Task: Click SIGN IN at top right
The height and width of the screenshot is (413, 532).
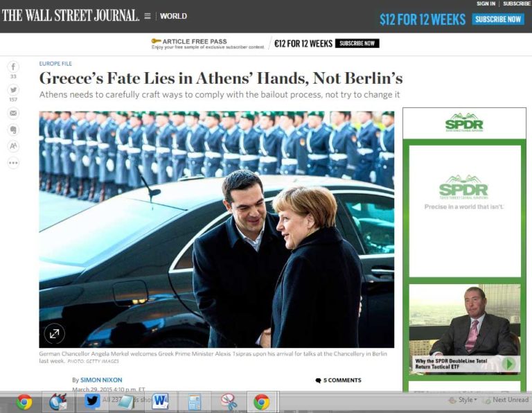Action: click(x=486, y=3)
